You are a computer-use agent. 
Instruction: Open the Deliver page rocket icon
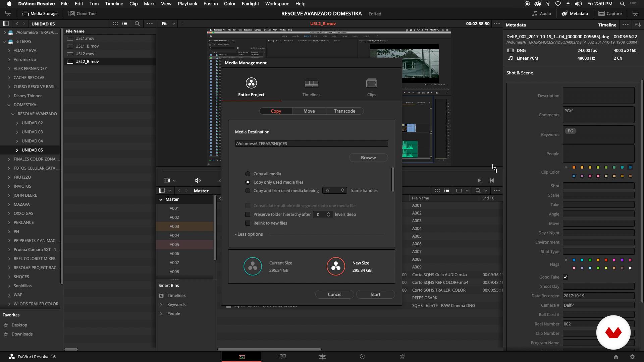click(x=402, y=357)
